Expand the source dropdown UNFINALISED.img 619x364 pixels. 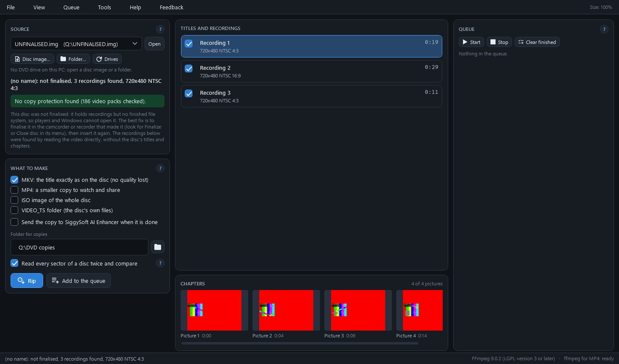(76, 44)
